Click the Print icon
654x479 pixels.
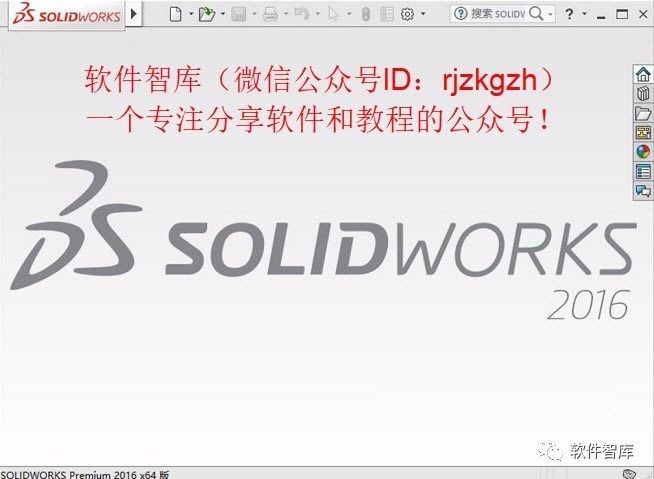pyautogui.click(x=270, y=14)
